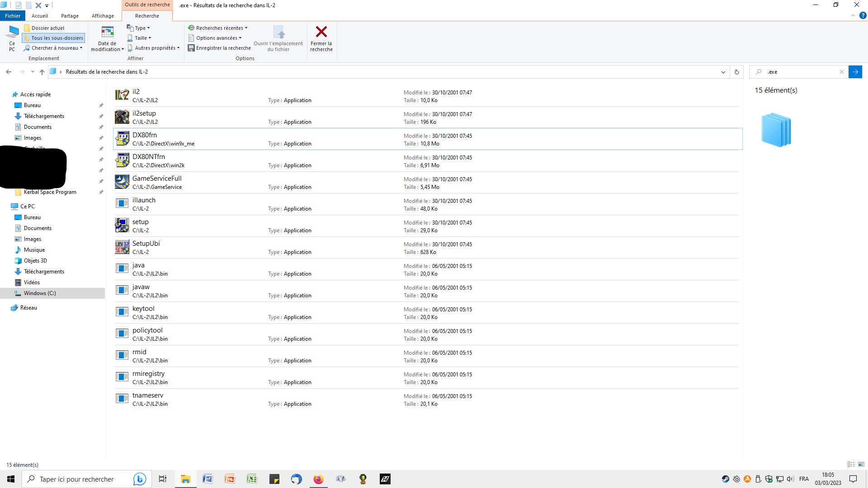Select the policytool file name

[147, 330]
